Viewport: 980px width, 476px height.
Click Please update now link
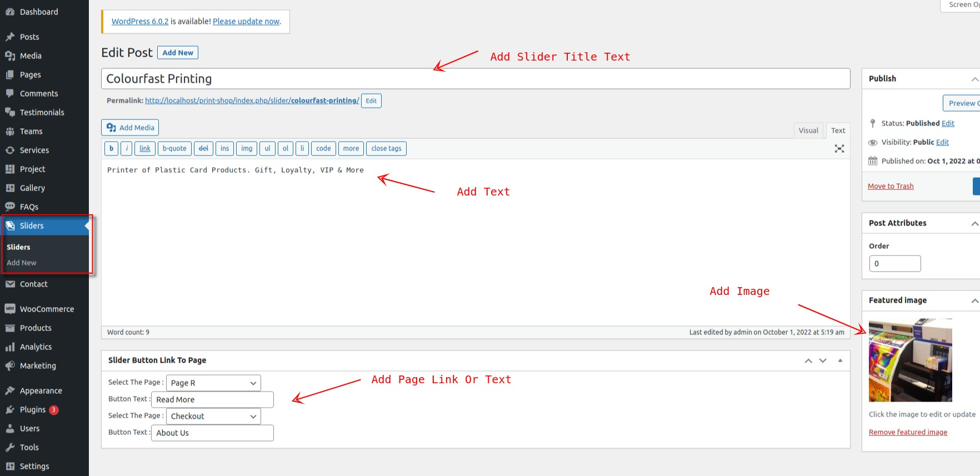[246, 21]
